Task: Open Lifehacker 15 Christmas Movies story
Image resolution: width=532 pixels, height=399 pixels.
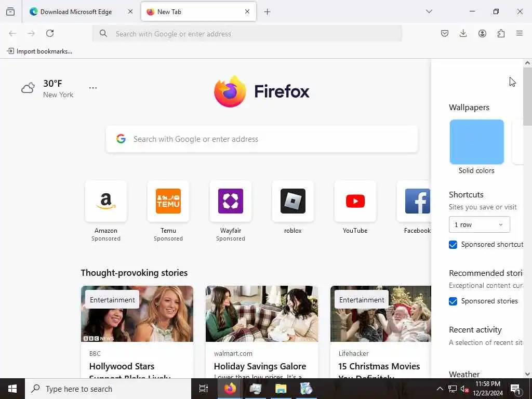Action: coord(381,332)
